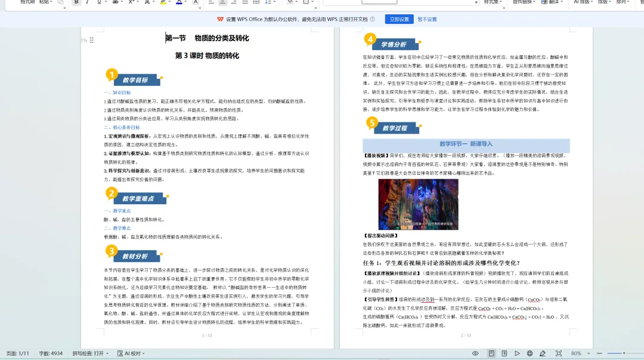Open AI layout (AI排版) menu
This screenshot has width=644, height=360.
pos(583,2)
